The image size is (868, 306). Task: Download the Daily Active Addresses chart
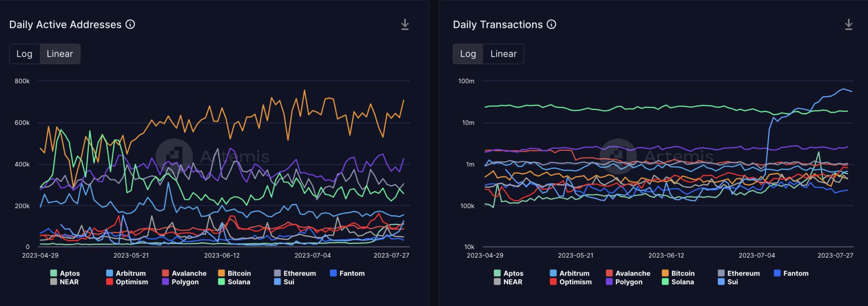pyautogui.click(x=405, y=25)
